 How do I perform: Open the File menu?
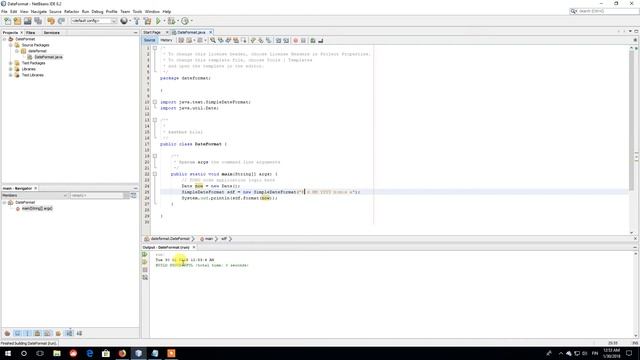[x=4, y=11]
